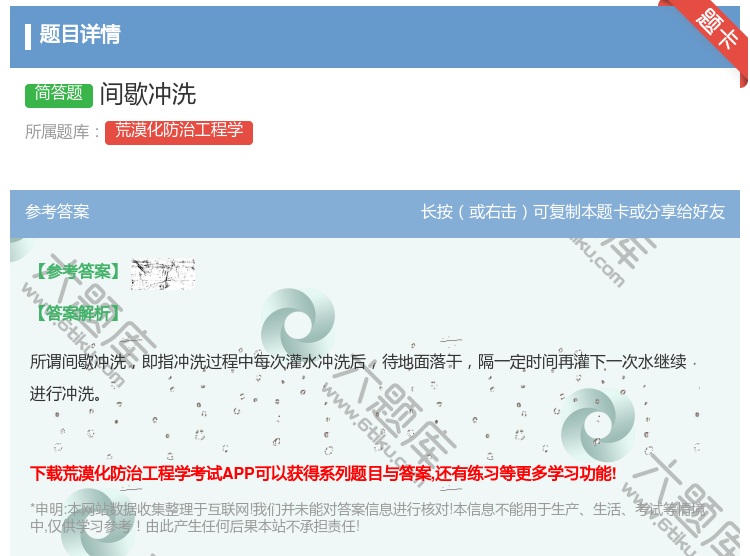Click the red 下载荒漠化防治工程学考试APP promotion link
This screenshot has height=556, width=750.
click(323, 474)
